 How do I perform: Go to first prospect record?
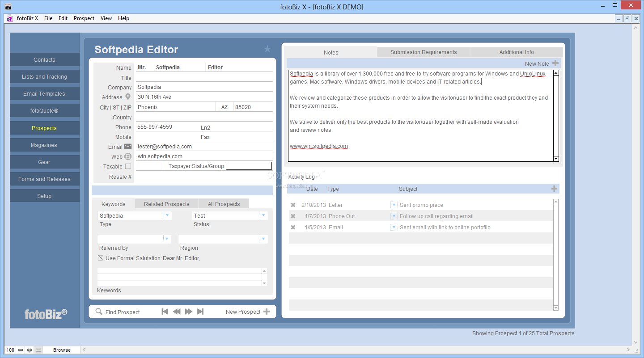pyautogui.click(x=165, y=312)
